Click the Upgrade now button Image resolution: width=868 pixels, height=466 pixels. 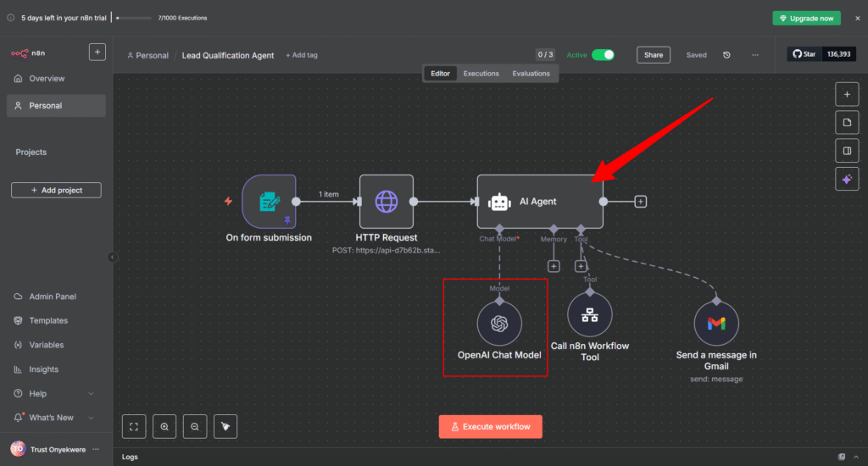[806, 18]
